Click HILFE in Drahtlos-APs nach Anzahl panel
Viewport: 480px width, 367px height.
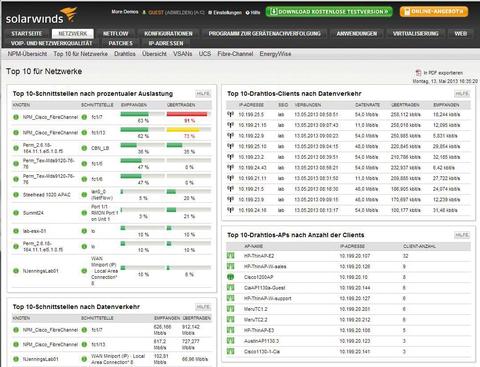tap(462, 235)
